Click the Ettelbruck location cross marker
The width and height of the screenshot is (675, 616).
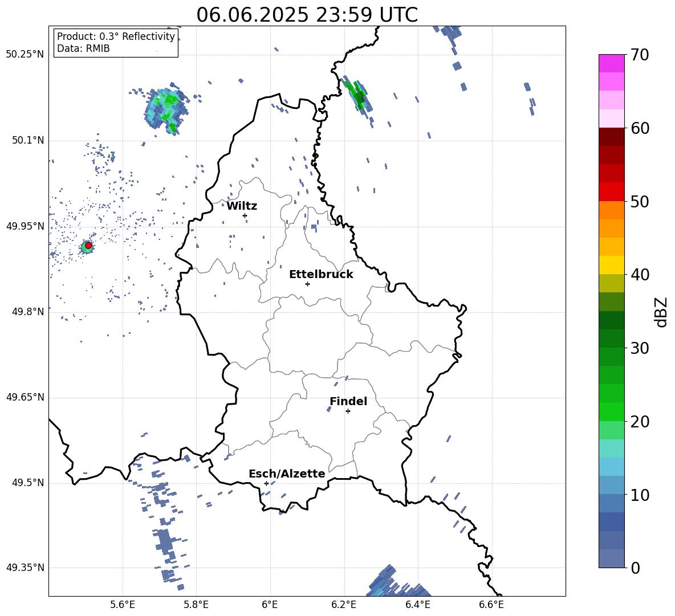coord(307,284)
